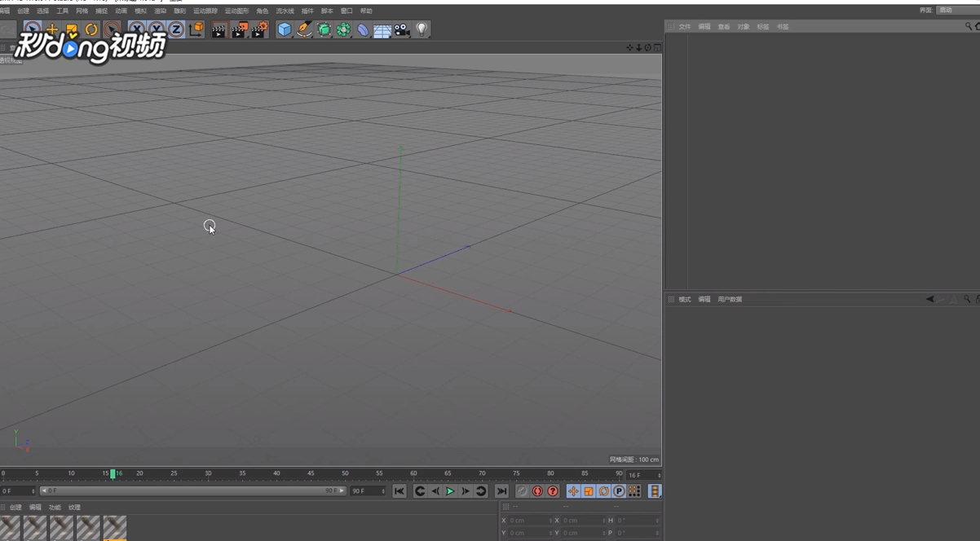Open 模式 menu in Attribute Manager

pos(685,300)
